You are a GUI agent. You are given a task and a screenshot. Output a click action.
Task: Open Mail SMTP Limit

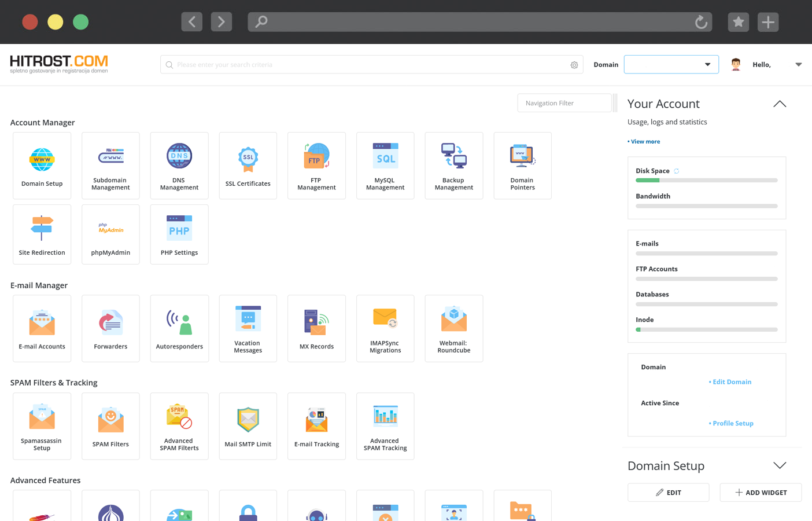click(248, 426)
